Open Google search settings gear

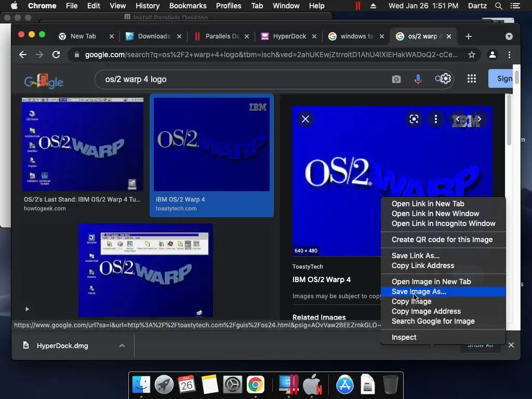(x=446, y=79)
